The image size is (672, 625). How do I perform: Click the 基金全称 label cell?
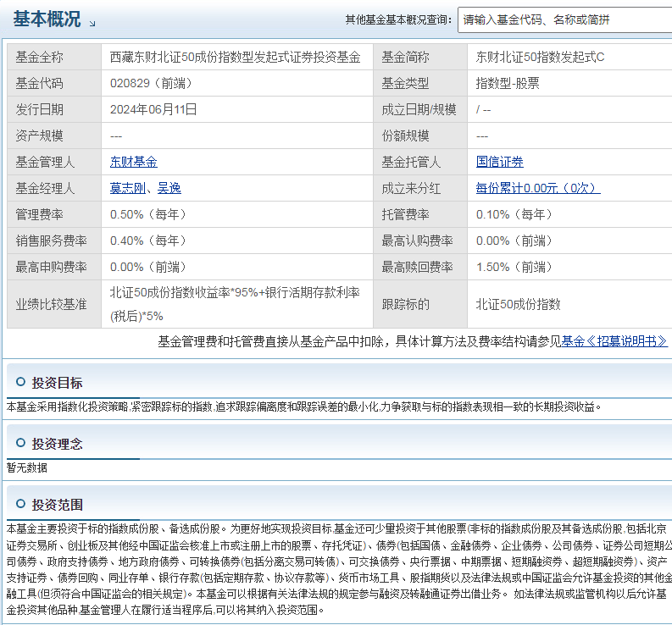pyautogui.click(x=54, y=57)
